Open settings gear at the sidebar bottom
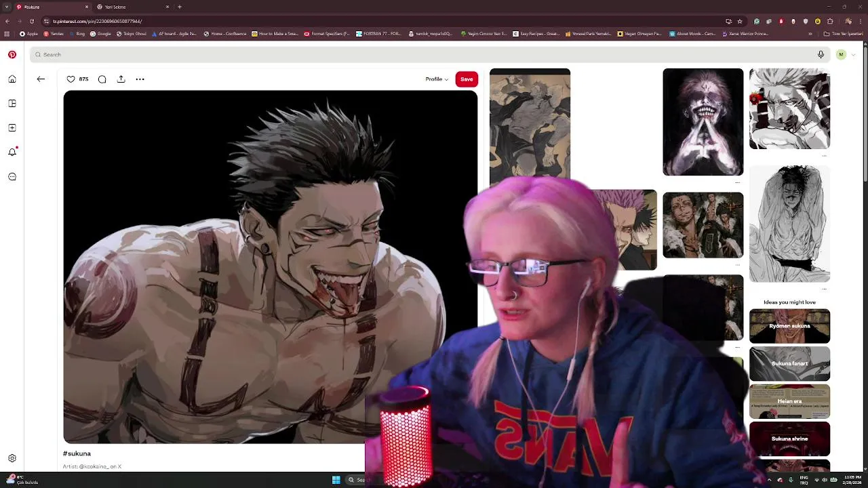The width and height of the screenshot is (868, 488). pos(12,458)
